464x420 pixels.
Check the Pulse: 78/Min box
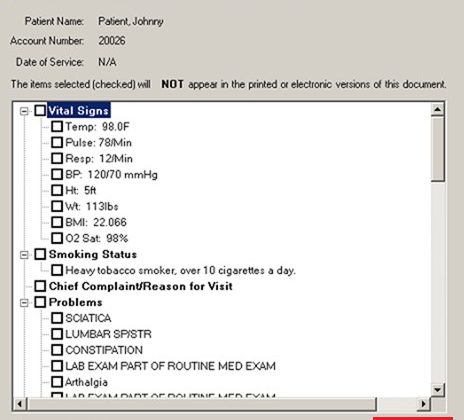pyautogui.click(x=57, y=143)
